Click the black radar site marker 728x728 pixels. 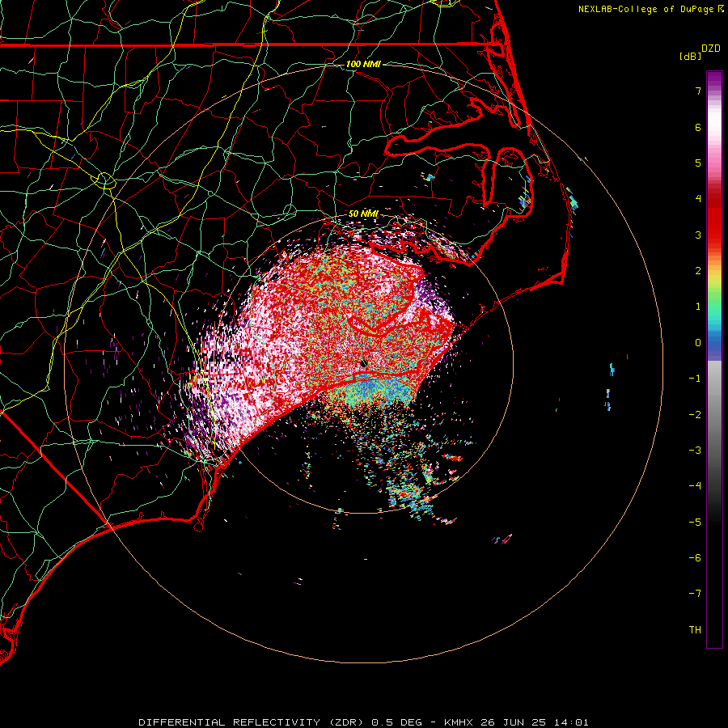364,363
